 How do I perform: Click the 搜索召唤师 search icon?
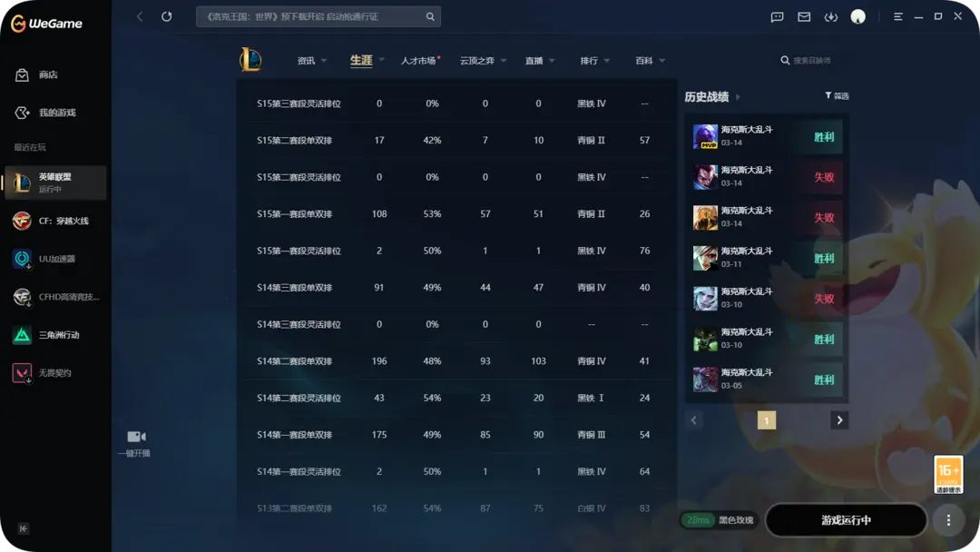[785, 61]
